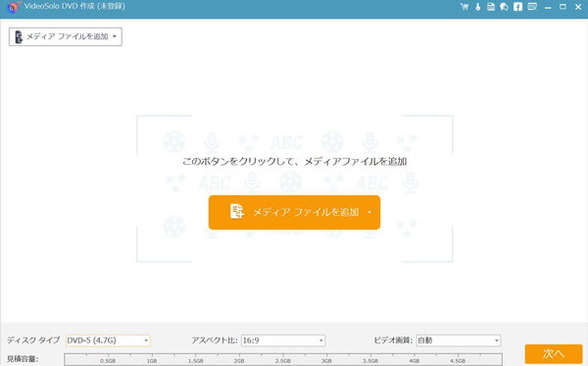Click the VideoSolo app logo icon
Image resolution: width=588 pixels, height=366 pixels.
[14, 7]
